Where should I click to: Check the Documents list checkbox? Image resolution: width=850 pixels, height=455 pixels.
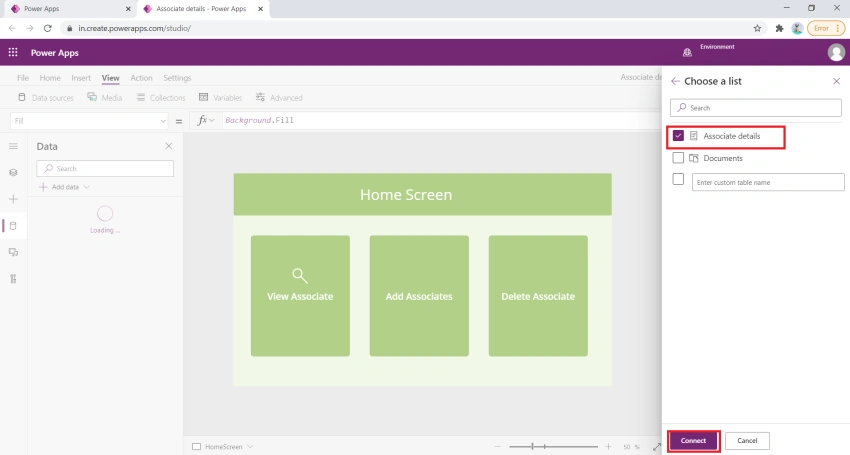pos(678,158)
